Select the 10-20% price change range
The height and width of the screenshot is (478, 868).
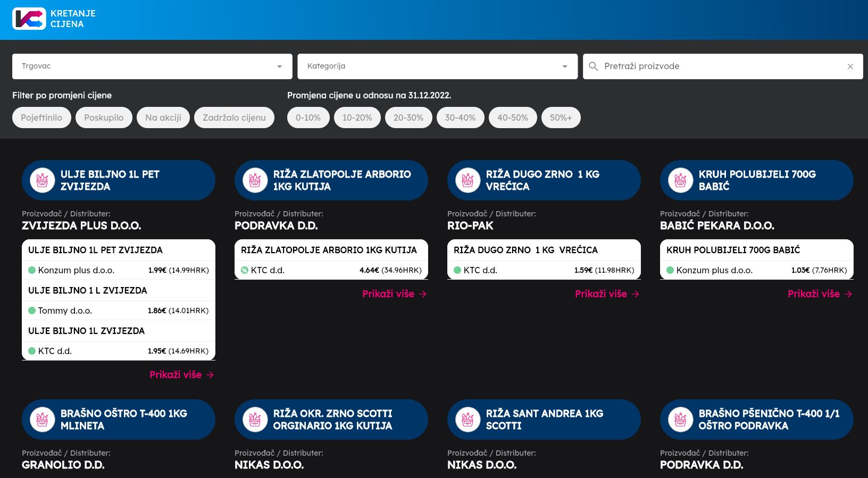tap(357, 118)
